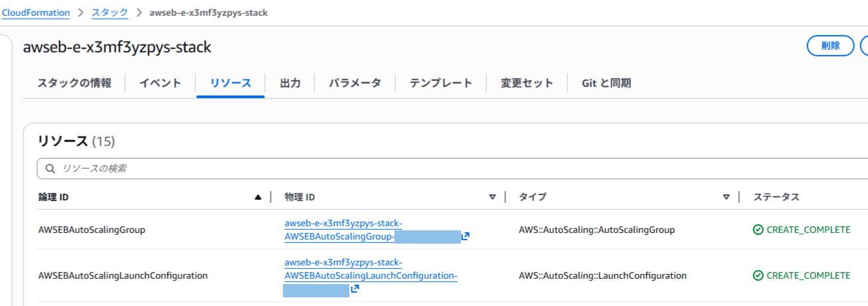The height and width of the screenshot is (306, 868).
Task: Go to スタック breadcrumb link
Action: point(110,13)
